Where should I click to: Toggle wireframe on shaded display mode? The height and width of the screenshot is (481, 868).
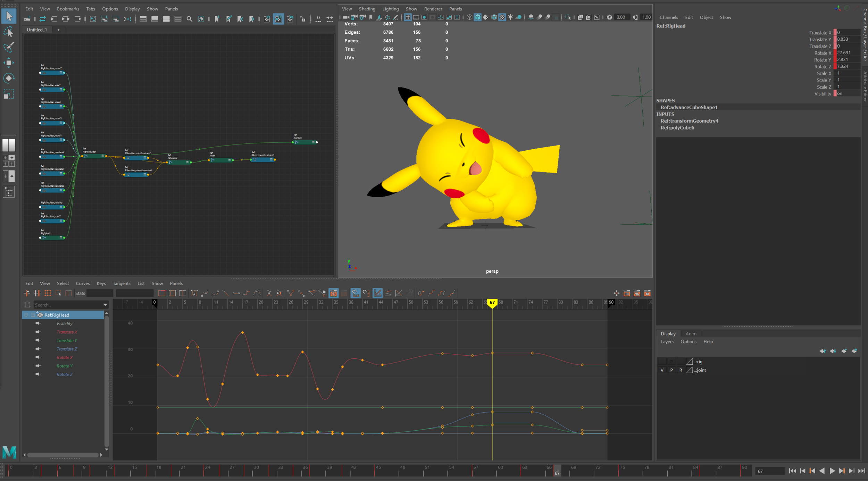click(494, 17)
